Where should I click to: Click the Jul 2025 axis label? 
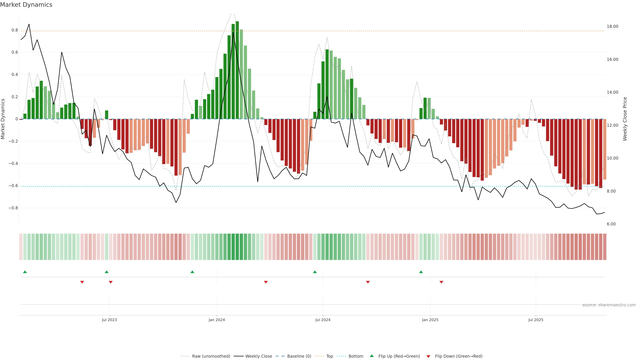point(535,320)
